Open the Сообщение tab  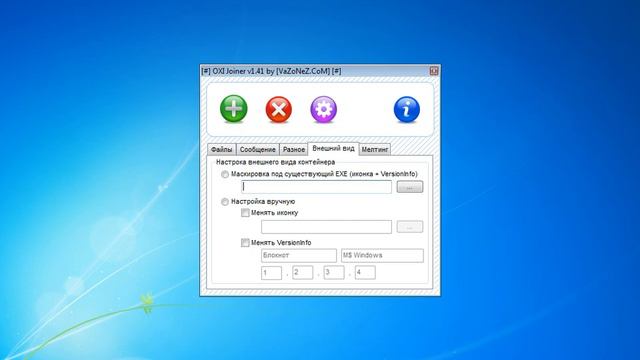[258, 149]
